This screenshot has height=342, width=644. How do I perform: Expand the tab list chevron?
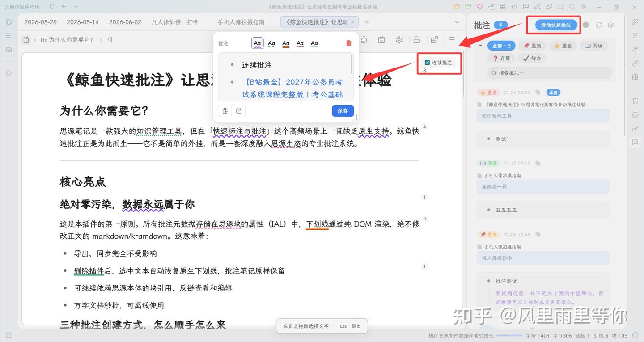pyautogui.click(x=457, y=22)
